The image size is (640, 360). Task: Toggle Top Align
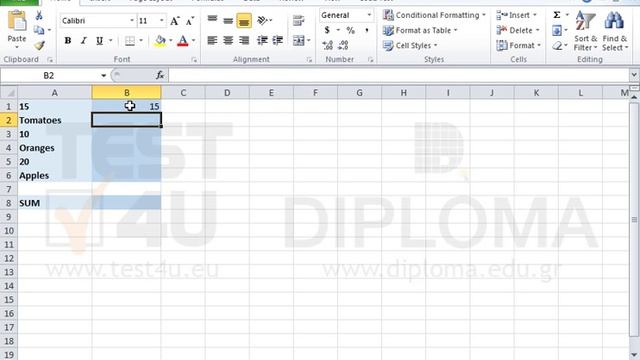pyautogui.click(x=212, y=20)
